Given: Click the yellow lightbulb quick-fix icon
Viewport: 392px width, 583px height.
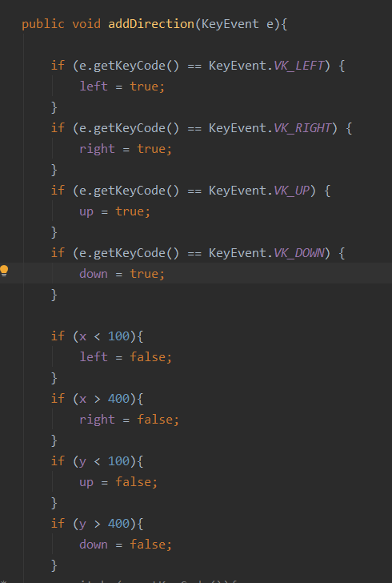Looking at the screenshot, I should [4, 271].
